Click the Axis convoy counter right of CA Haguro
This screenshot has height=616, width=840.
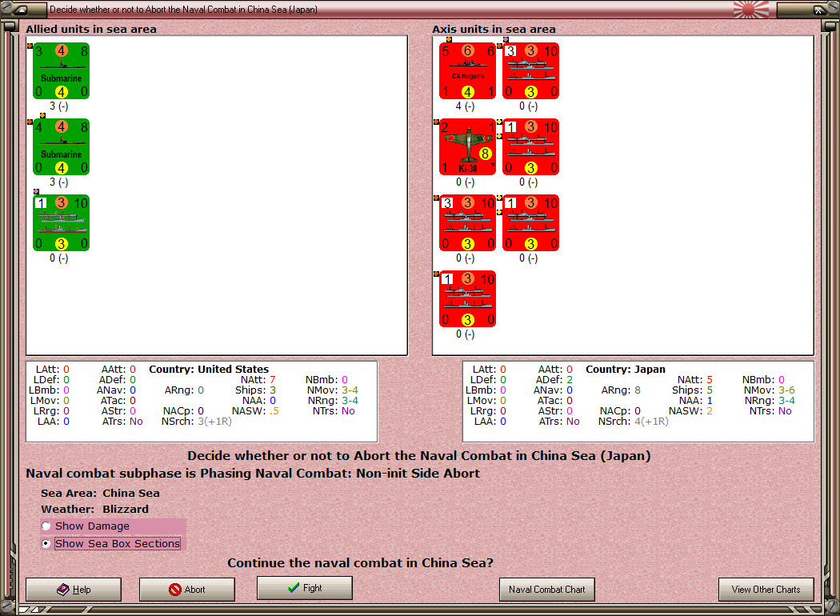(x=531, y=71)
